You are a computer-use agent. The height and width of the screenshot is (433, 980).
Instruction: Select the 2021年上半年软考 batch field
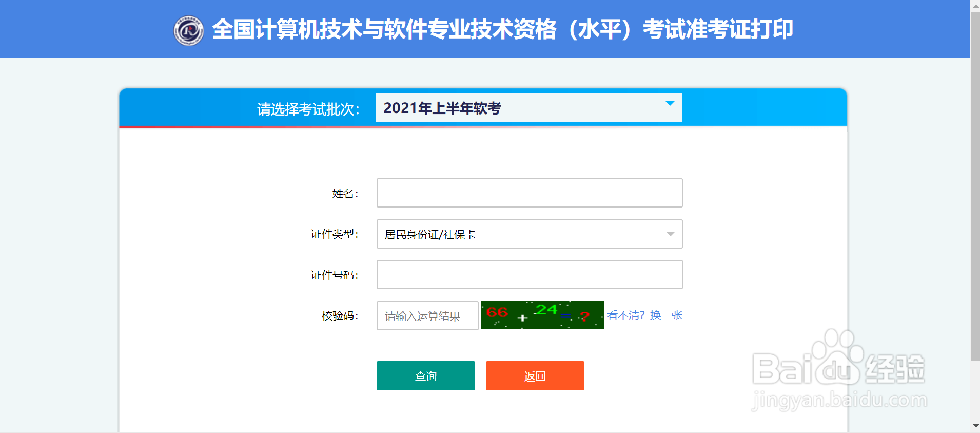point(528,108)
